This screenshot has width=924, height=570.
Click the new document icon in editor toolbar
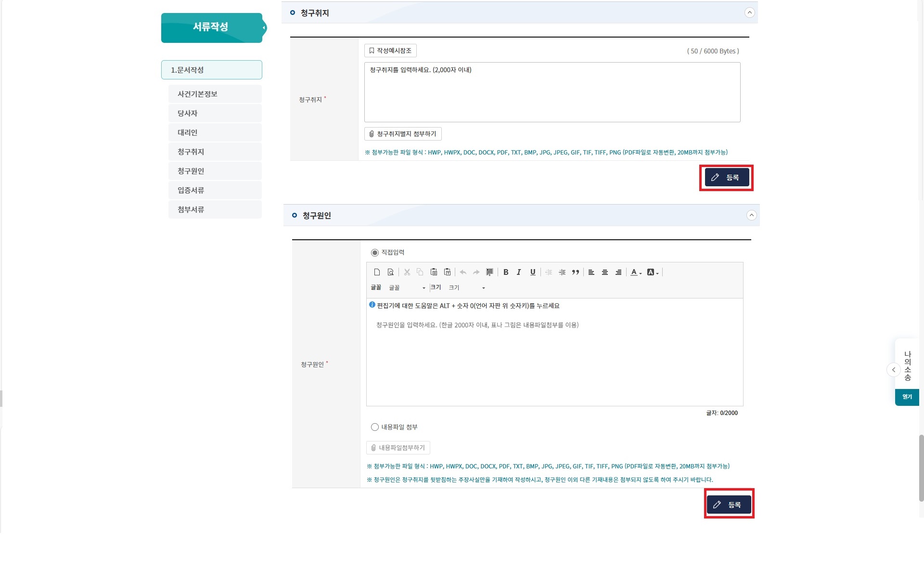click(377, 272)
